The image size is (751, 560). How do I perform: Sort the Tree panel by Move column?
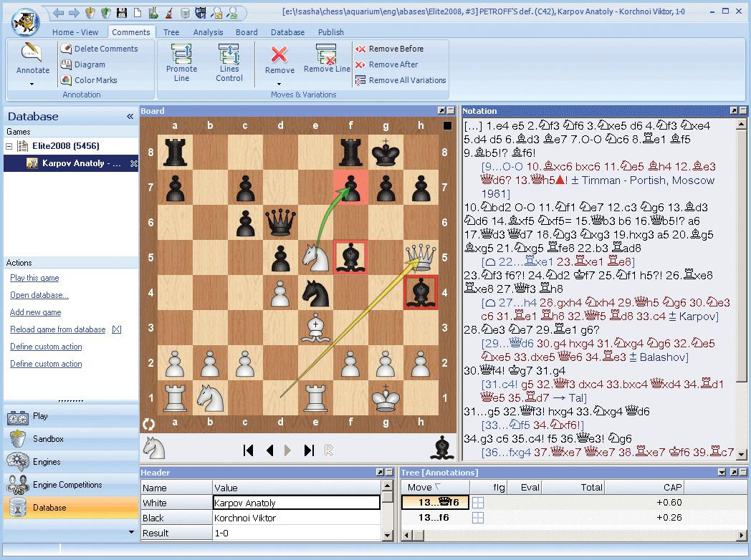(x=435, y=487)
